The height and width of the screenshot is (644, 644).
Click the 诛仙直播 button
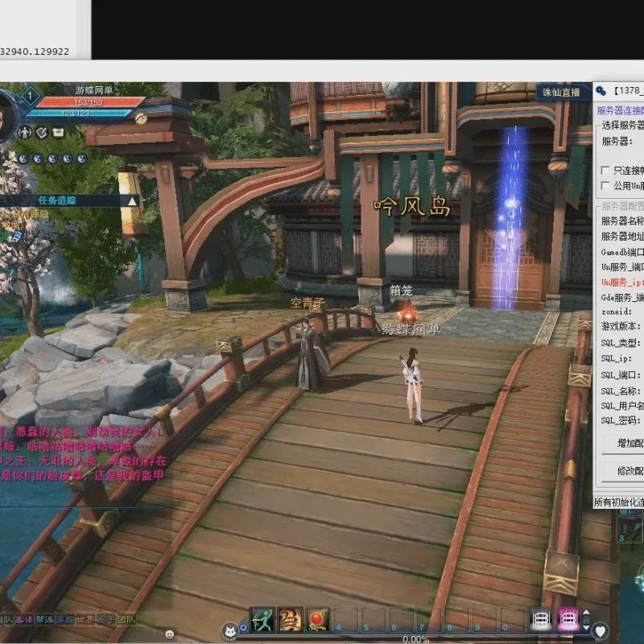pos(561,93)
